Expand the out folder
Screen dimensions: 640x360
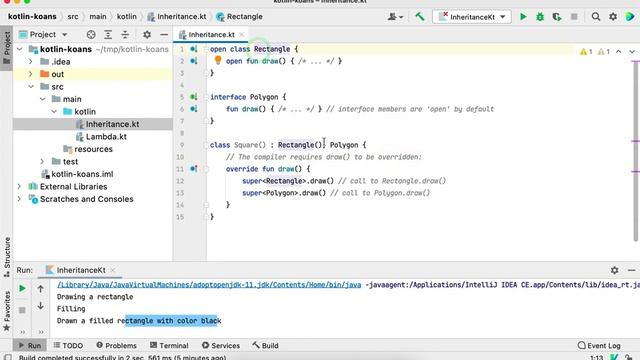point(31,74)
